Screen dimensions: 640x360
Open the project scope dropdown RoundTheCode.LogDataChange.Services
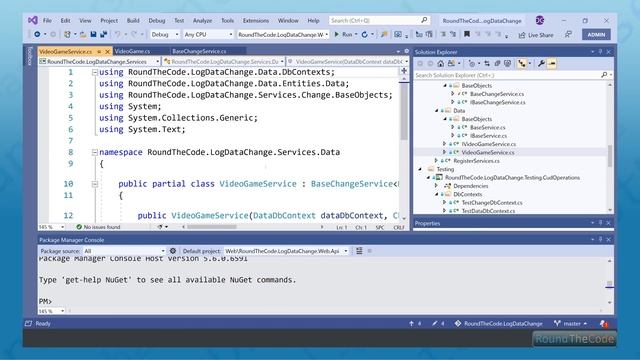(99, 62)
